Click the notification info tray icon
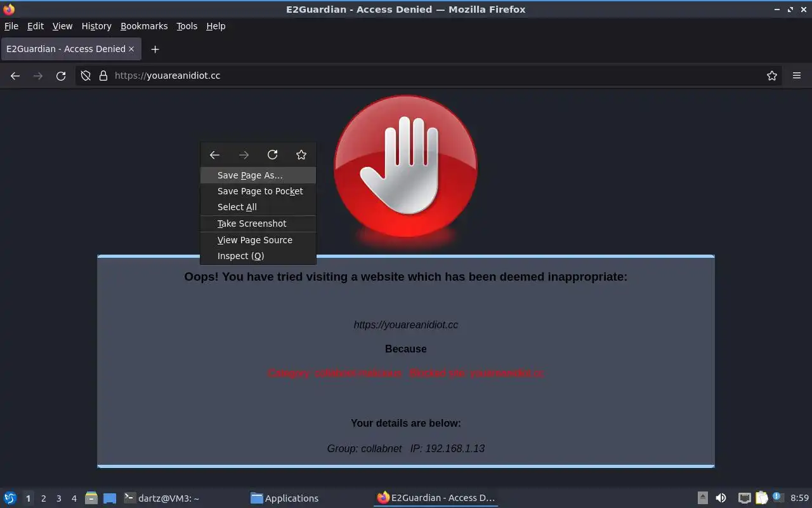Screen dimensions: 812x508 tap(778, 498)
